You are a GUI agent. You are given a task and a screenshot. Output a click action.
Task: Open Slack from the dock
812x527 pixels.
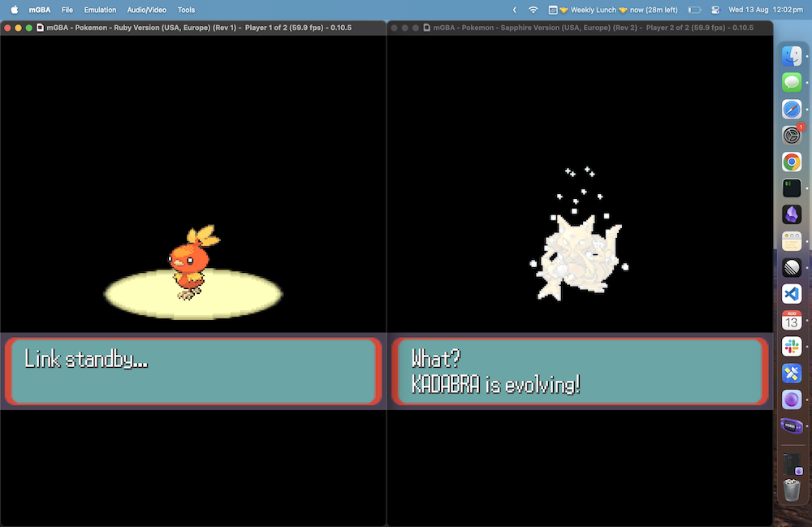(792, 347)
